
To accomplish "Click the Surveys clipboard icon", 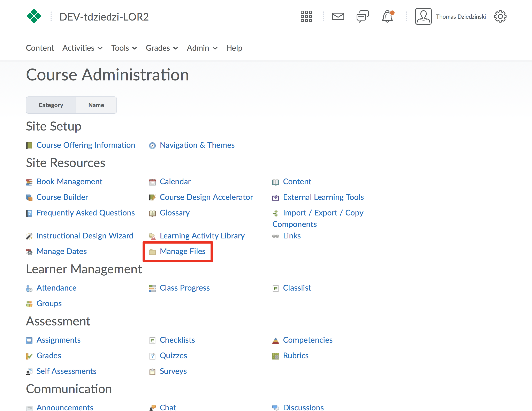I will pos(152,372).
